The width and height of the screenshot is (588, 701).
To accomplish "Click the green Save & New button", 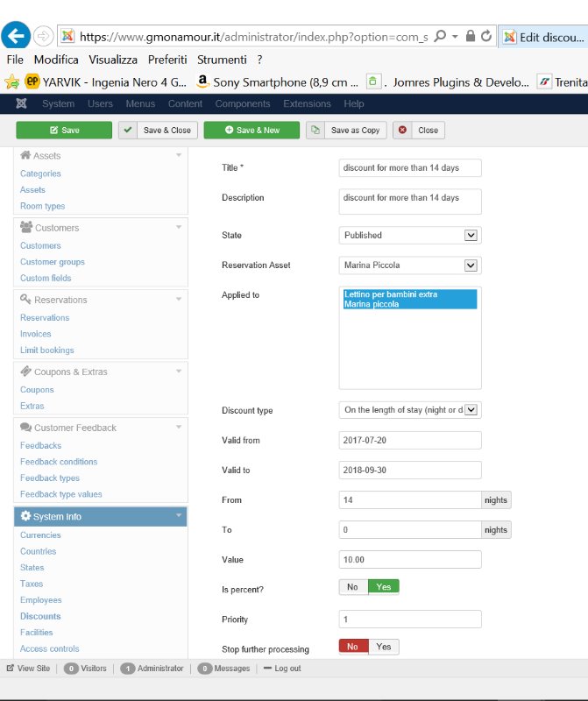I will point(251,130).
